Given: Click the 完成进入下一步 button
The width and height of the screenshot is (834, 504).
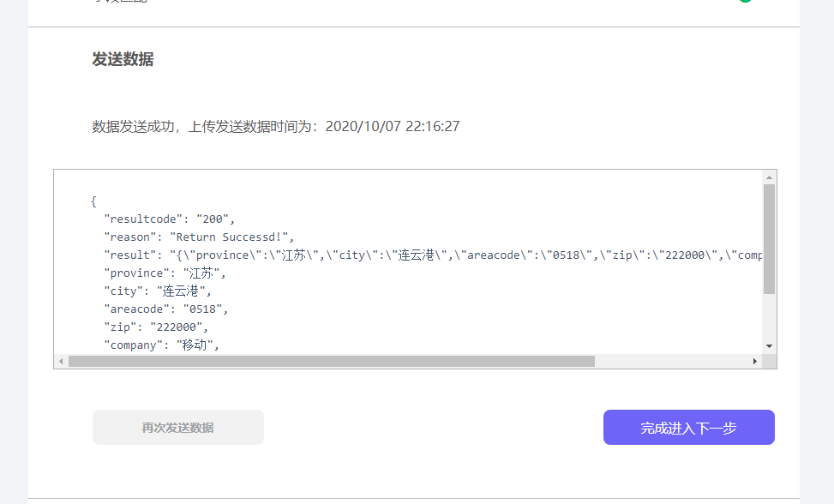Looking at the screenshot, I should (x=689, y=428).
